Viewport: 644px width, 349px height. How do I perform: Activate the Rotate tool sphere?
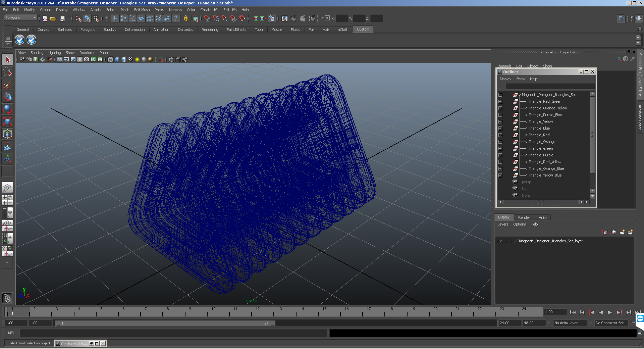click(7, 109)
